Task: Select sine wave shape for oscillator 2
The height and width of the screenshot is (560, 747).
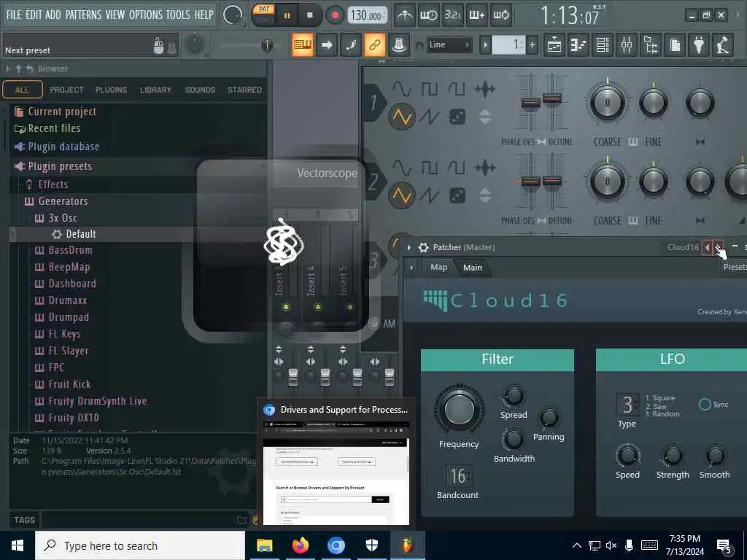Action: [401, 168]
